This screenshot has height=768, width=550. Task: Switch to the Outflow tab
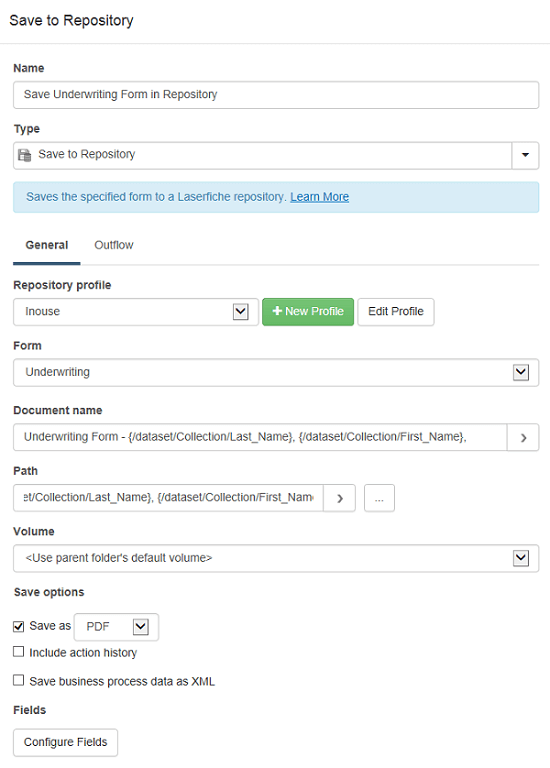[x=114, y=245]
